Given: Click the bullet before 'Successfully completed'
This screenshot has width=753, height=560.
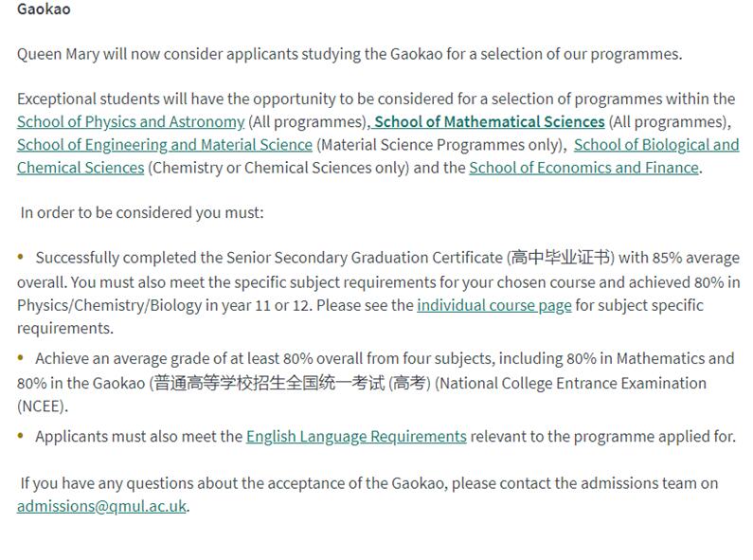Looking at the screenshot, I should 23,258.
